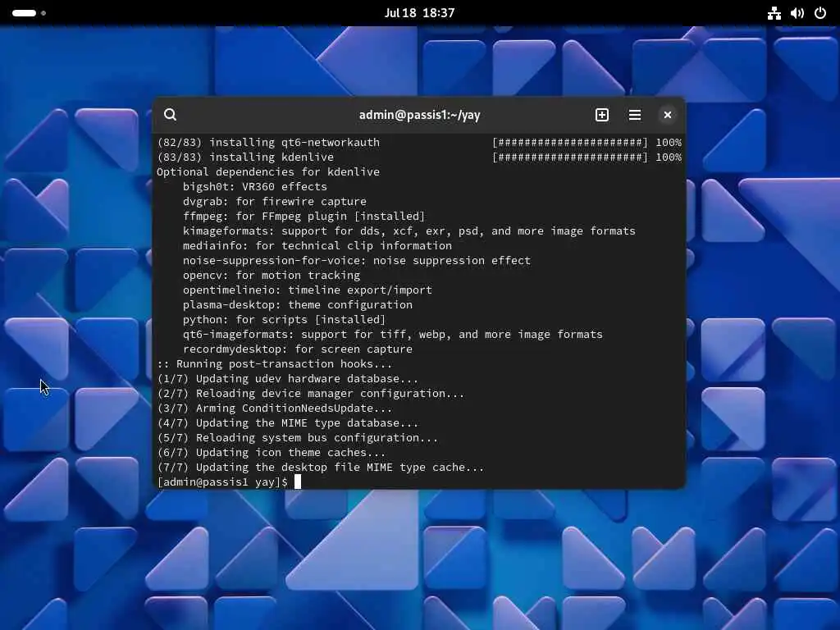Image resolution: width=840 pixels, height=630 pixels.
Task: Click '(3/7) Arming ConditionNeedsUpdate' line
Action: pyautogui.click(x=275, y=409)
